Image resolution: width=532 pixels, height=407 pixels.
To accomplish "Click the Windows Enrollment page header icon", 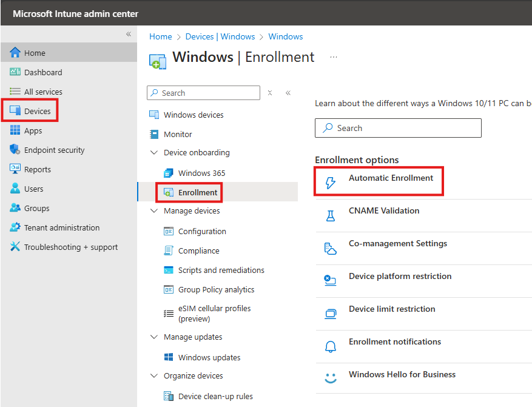I will pyautogui.click(x=158, y=61).
